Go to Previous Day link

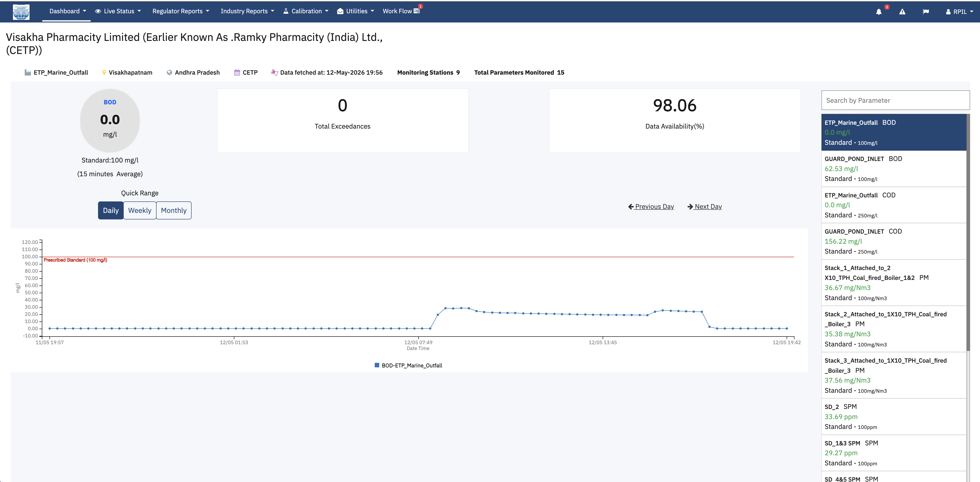(651, 207)
